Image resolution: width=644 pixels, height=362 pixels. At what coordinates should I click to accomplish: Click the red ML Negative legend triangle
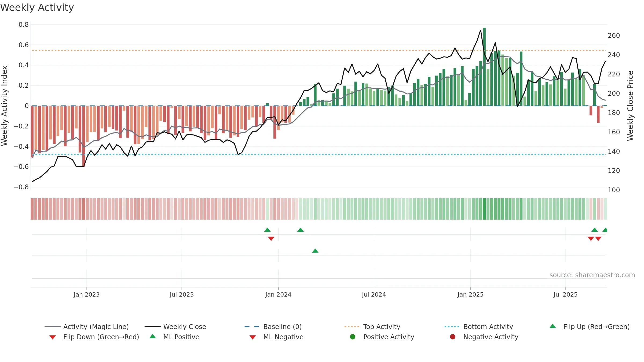pyautogui.click(x=253, y=337)
